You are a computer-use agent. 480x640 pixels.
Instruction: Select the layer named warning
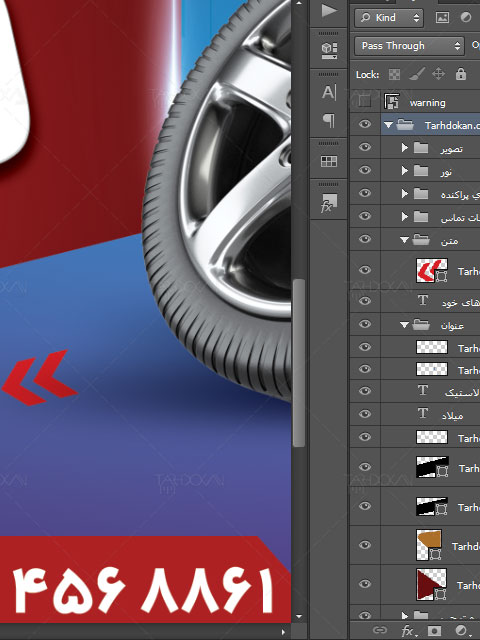click(427, 103)
